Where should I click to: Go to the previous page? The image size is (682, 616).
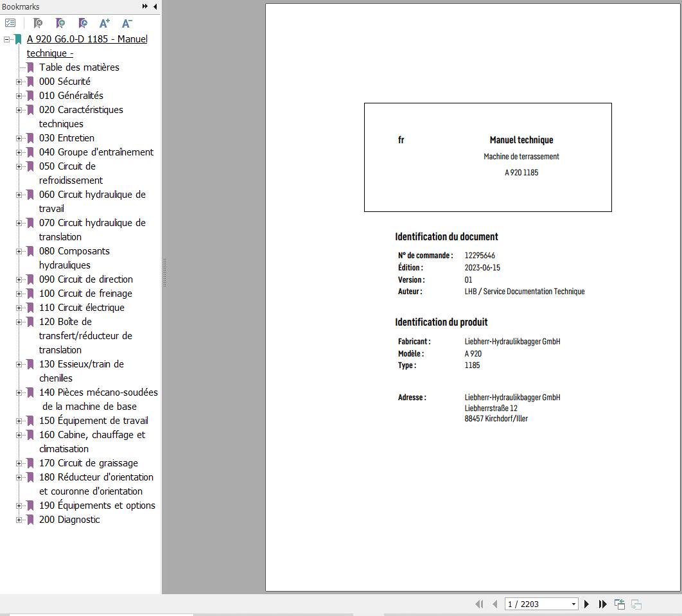tap(495, 604)
